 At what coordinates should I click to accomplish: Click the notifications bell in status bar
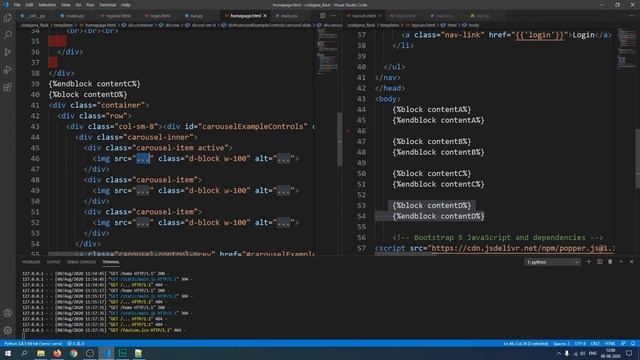click(633, 344)
